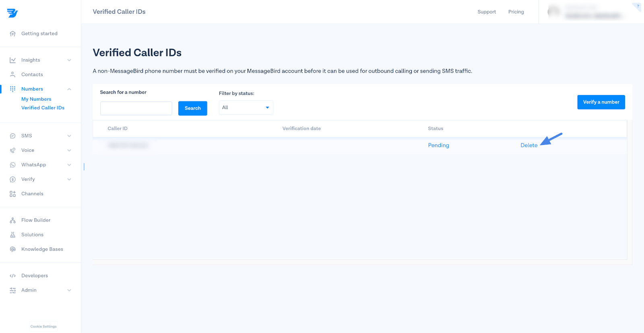This screenshot has height=333, width=644.
Task: Click the Contacts person icon
Action: tap(13, 74)
